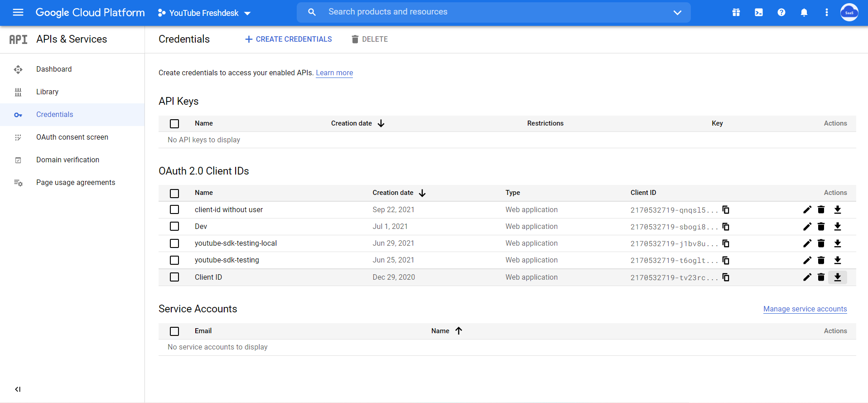Follow the Learn more link

334,73
